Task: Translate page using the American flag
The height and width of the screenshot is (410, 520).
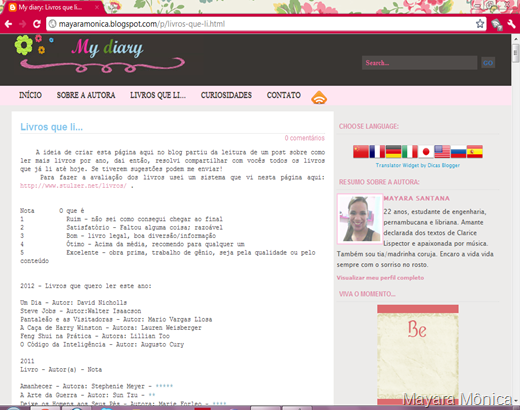Action: (442, 152)
